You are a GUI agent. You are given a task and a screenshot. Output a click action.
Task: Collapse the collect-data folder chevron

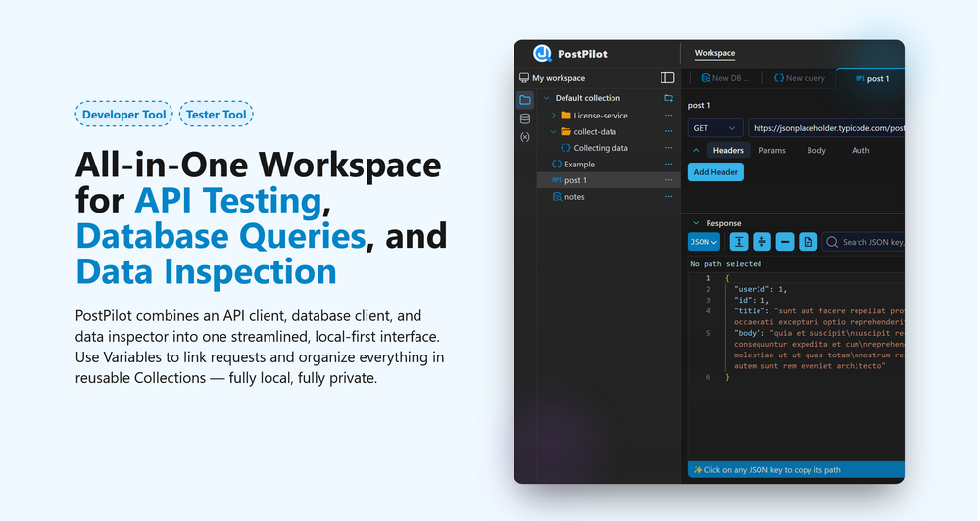click(x=553, y=132)
